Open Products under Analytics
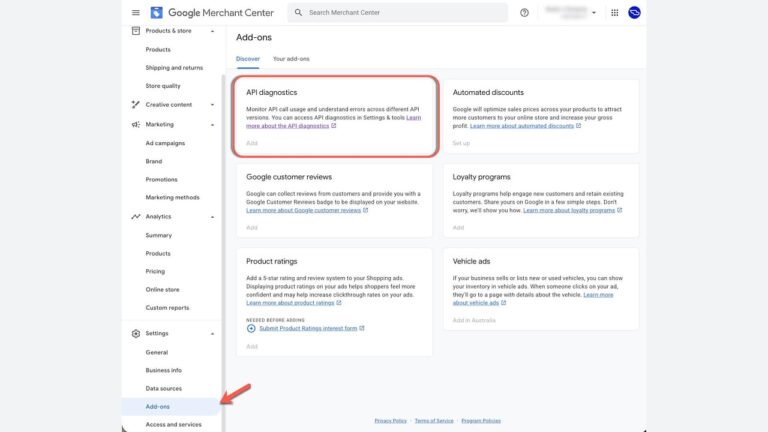Viewport: 768px width, 432px height. click(x=158, y=253)
